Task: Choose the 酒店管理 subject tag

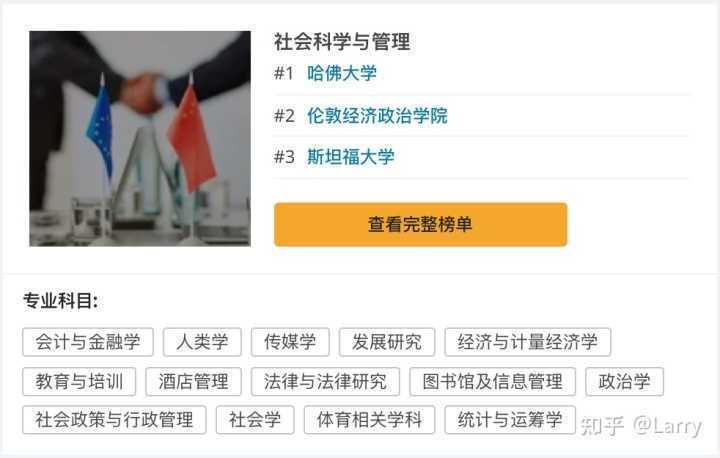Action: click(x=193, y=381)
